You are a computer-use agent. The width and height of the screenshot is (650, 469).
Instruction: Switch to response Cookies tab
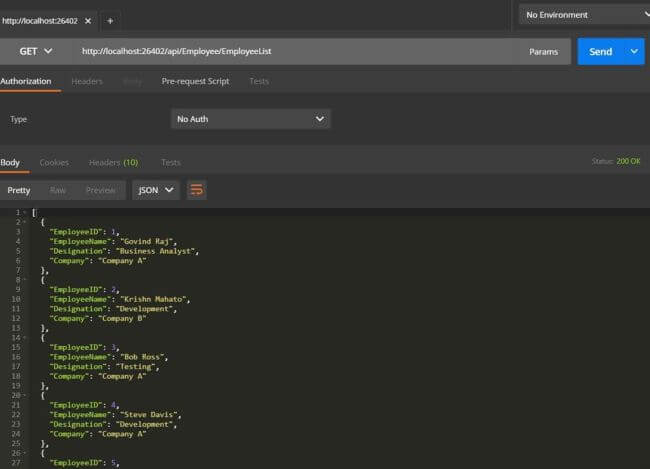click(x=54, y=162)
